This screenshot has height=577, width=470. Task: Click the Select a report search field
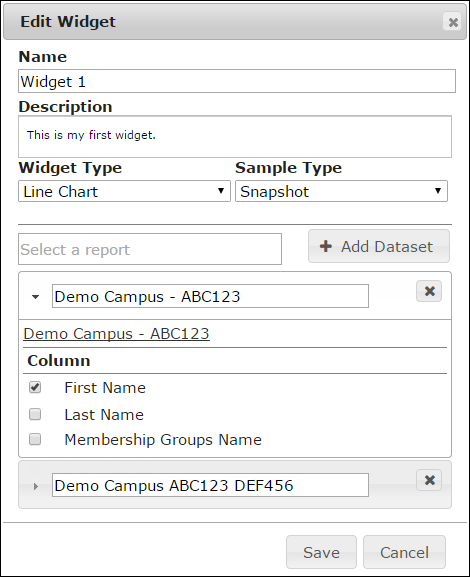click(x=150, y=249)
